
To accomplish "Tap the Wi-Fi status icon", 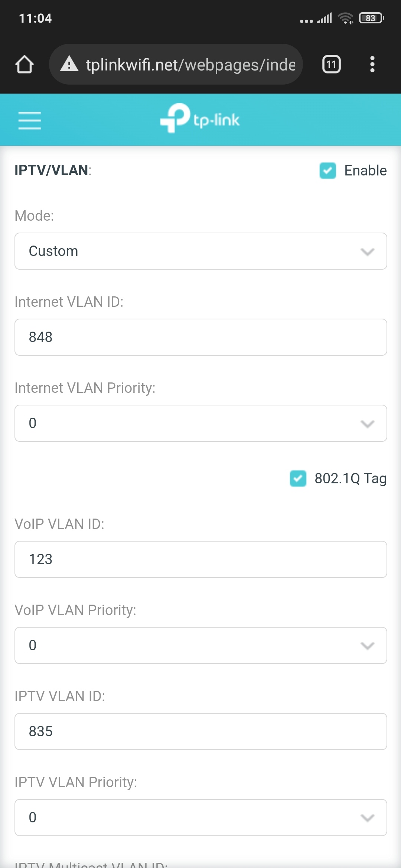I will (x=345, y=18).
